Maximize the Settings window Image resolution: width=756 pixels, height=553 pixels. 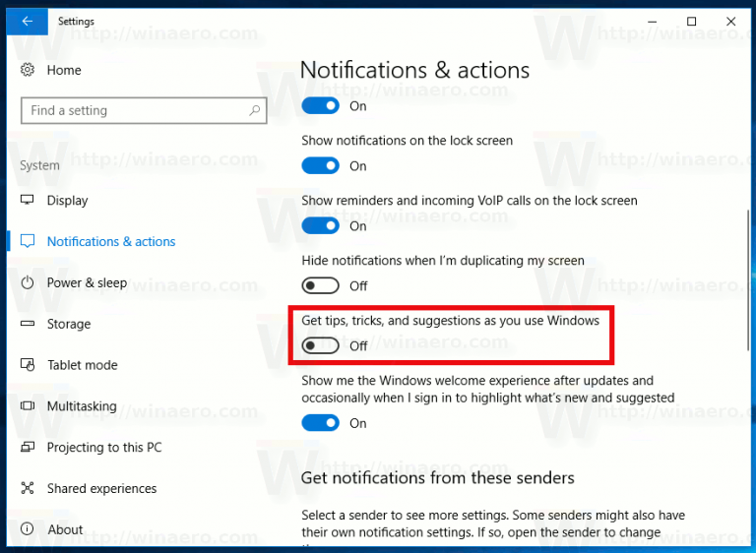pyautogui.click(x=691, y=21)
